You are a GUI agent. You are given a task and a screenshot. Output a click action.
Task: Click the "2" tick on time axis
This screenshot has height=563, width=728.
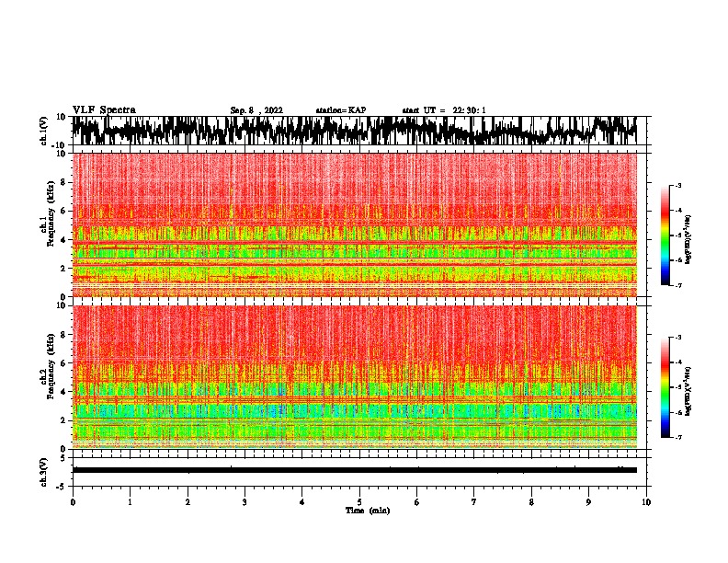coord(188,502)
